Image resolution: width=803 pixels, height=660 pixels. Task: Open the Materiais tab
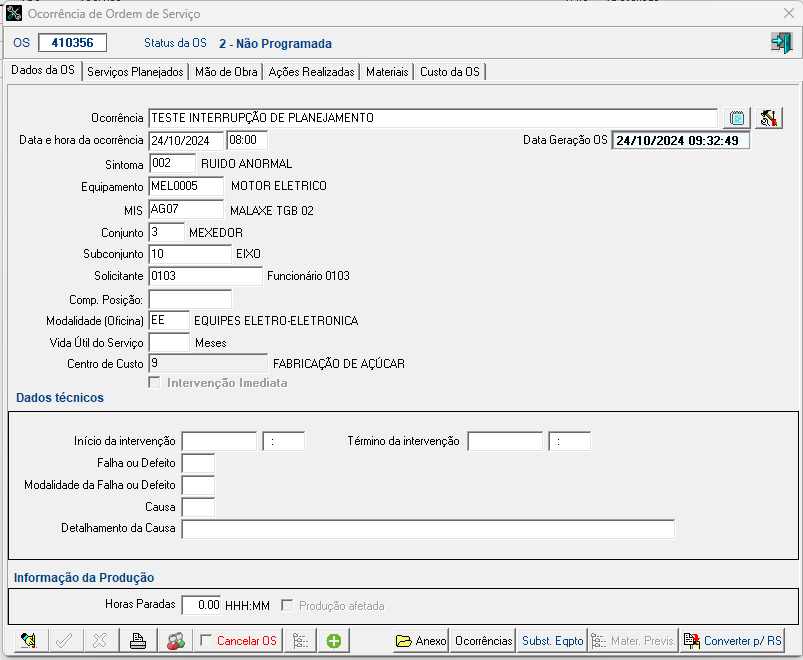point(387,72)
